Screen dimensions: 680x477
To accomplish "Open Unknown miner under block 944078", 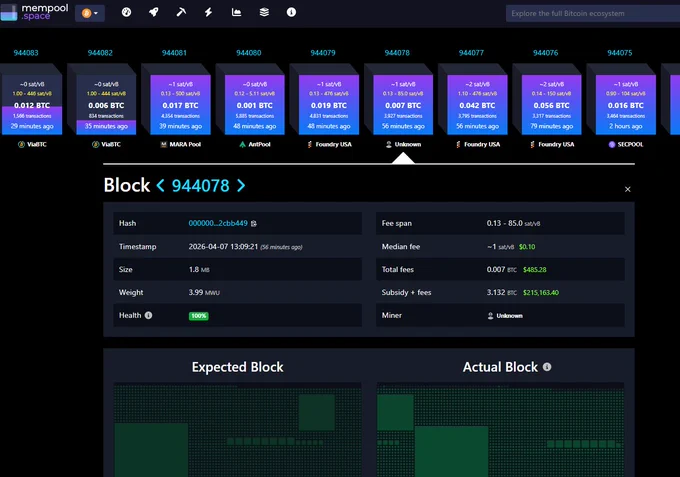I will coord(403,144).
